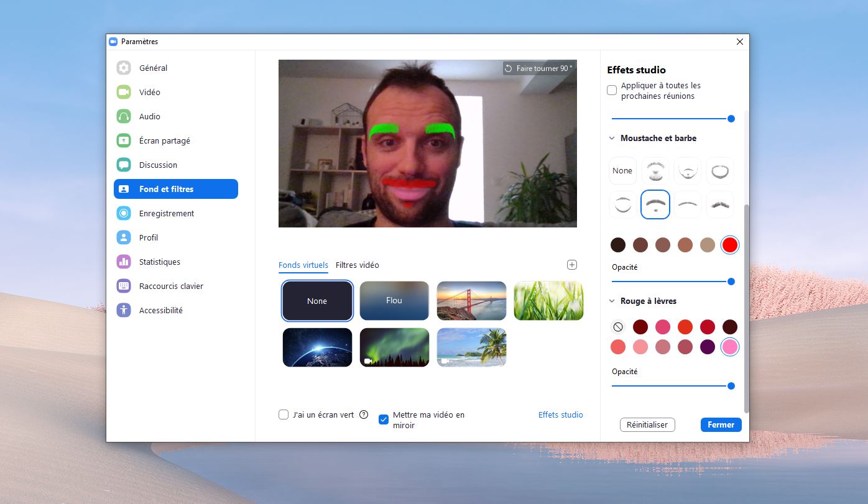Click the Statistiques chart icon
Viewport: 868px width, 504px height.
coord(124,262)
